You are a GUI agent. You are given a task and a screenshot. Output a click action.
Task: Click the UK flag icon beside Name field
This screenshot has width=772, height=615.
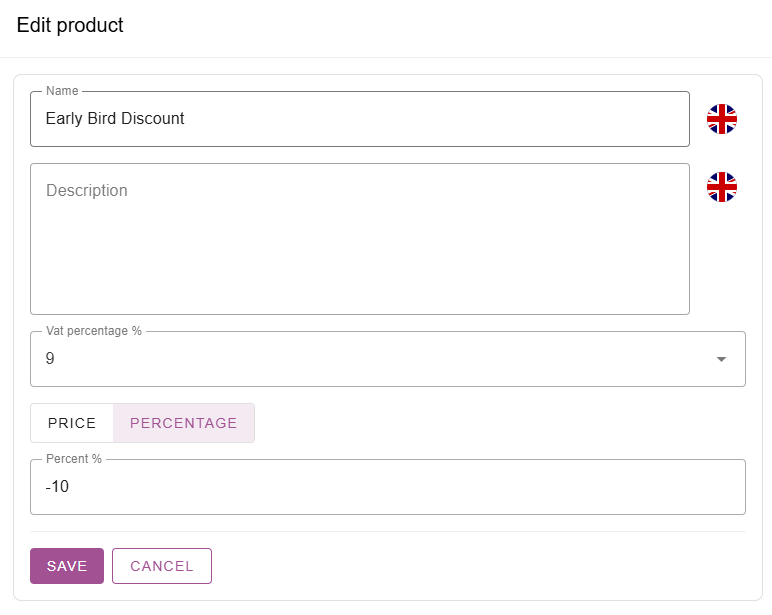click(x=721, y=119)
